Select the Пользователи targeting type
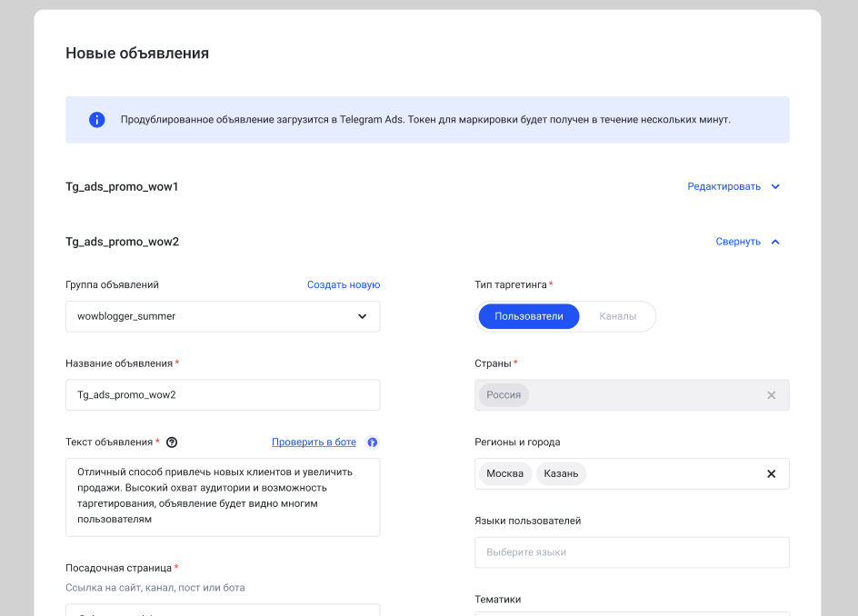 (528, 316)
